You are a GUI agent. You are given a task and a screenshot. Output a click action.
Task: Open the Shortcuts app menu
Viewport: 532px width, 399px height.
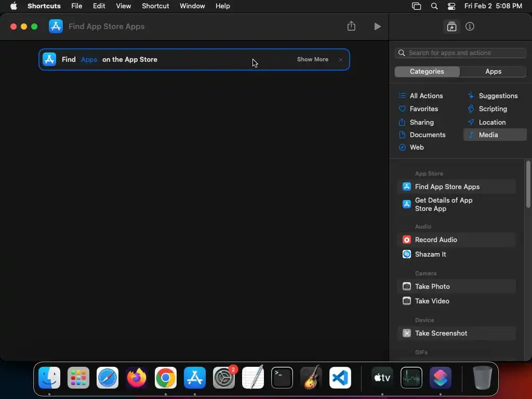point(44,6)
